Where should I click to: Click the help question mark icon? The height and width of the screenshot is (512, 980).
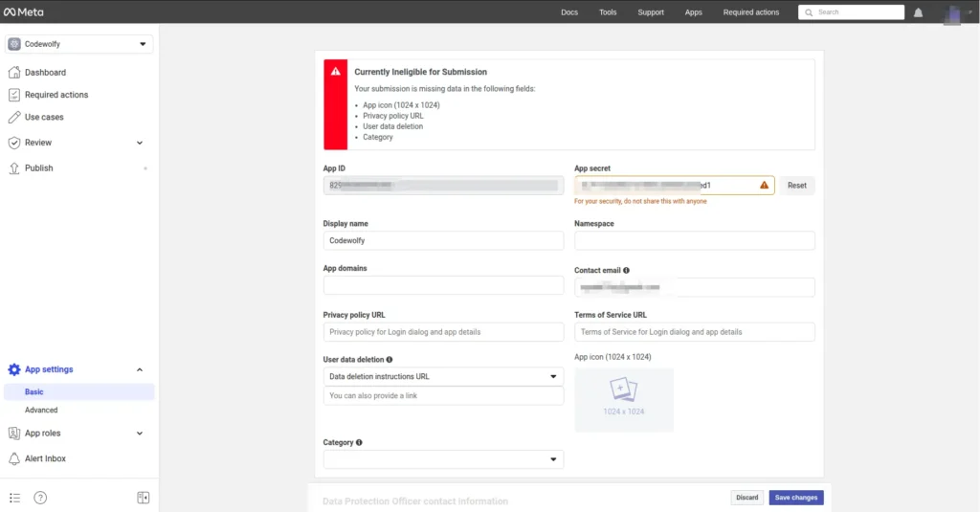[40, 498]
